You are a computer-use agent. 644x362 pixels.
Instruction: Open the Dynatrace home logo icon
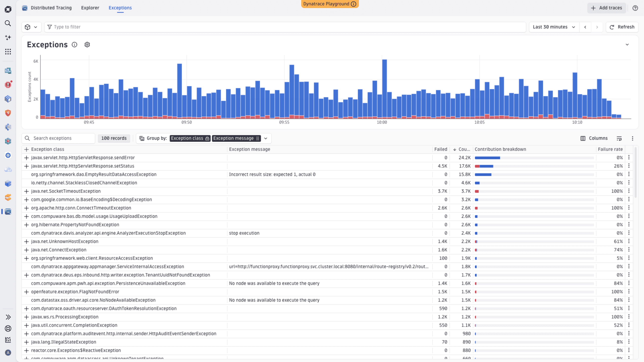[8, 10]
